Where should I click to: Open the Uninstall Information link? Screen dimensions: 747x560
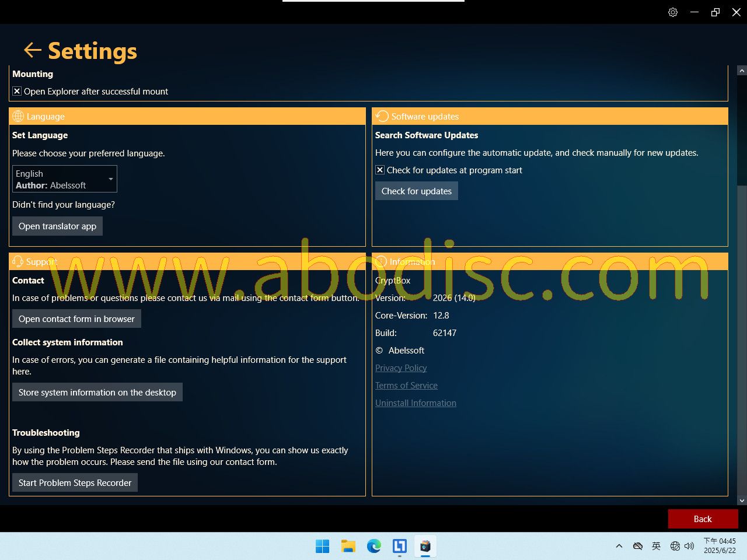pos(416,402)
